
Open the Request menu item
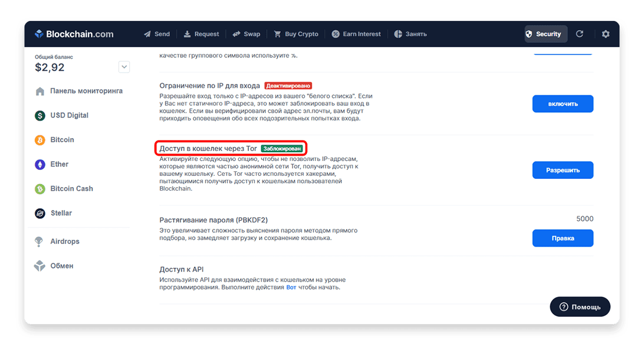click(201, 34)
